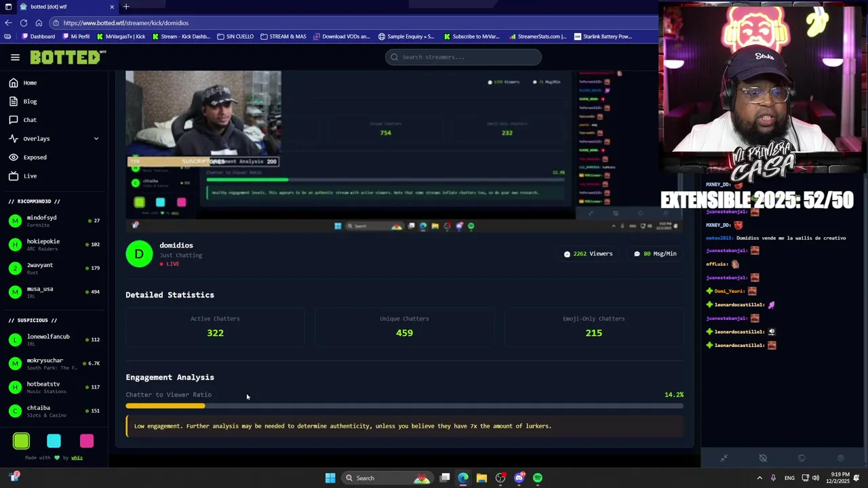Click the Blog document icon in sidebar
The height and width of the screenshot is (488, 868).
(14, 101)
